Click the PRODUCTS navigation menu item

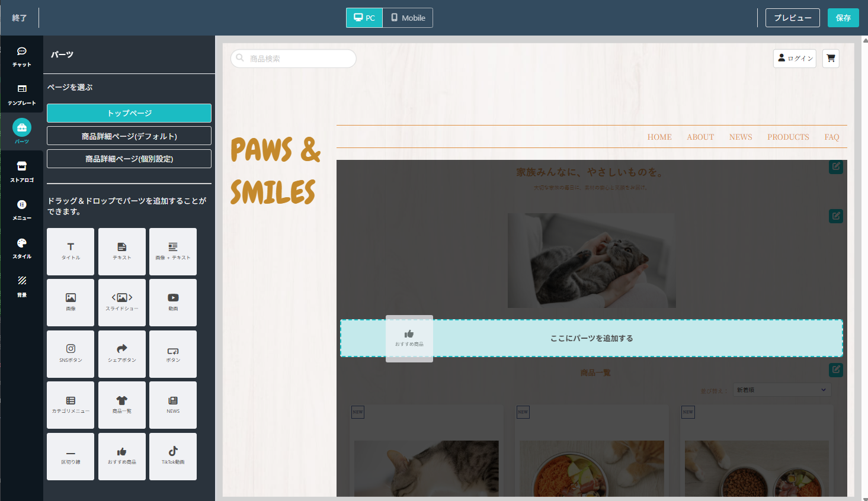788,137
